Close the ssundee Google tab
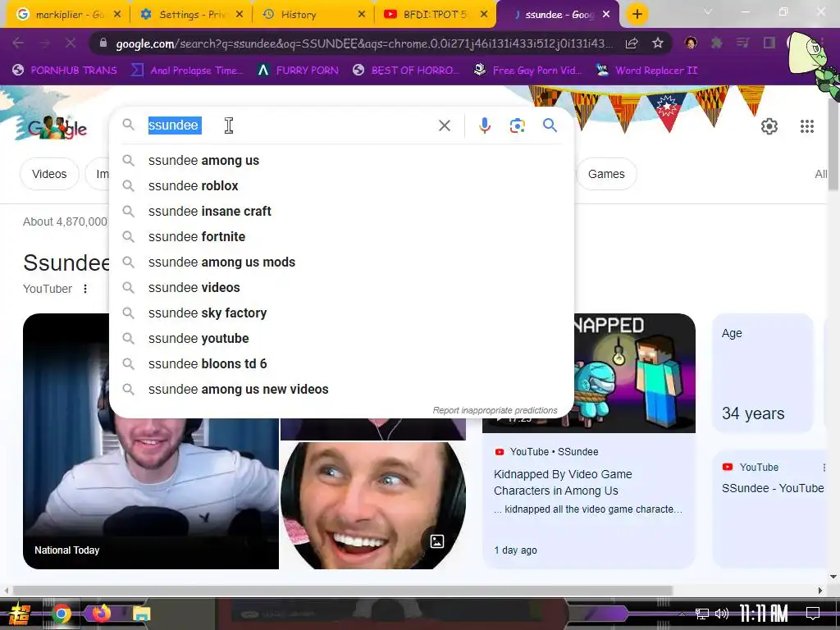Screen dimensions: 840x630 click(x=606, y=15)
